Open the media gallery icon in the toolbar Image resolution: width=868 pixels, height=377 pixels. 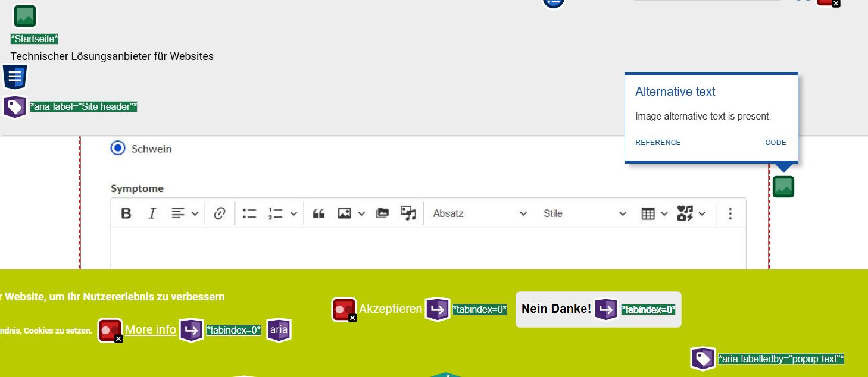(382, 213)
